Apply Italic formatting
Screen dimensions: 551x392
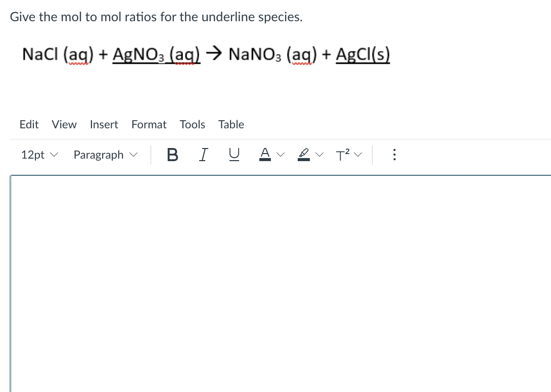(203, 155)
